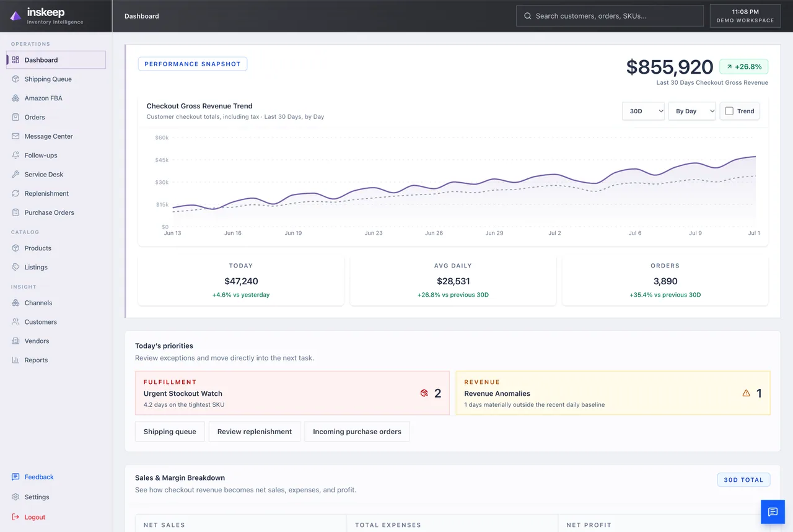The height and width of the screenshot is (532, 793).
Task: Click the Jul 6 axis label
Action: [x=635, y=233]
